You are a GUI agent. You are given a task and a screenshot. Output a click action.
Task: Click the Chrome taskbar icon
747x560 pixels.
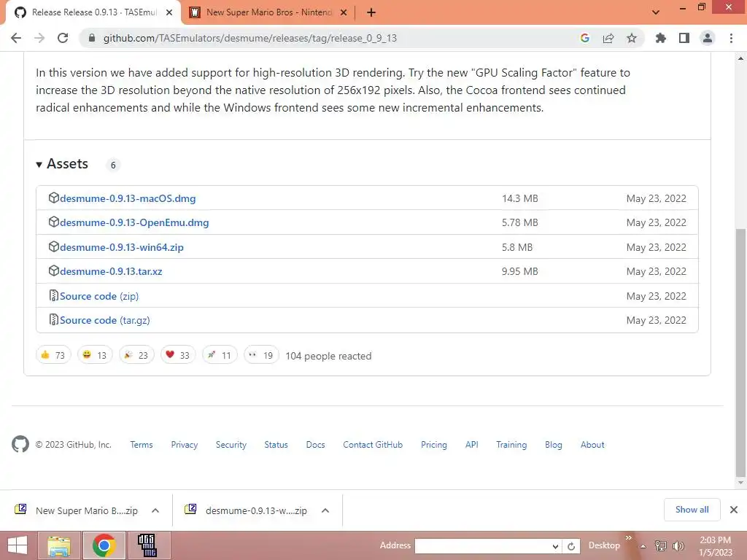pyautogui.click(x=104, y=545)
